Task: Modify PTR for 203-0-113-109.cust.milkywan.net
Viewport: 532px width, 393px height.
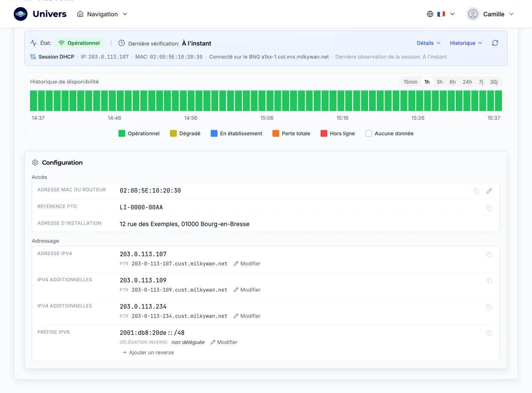Action: coord(247,290)
